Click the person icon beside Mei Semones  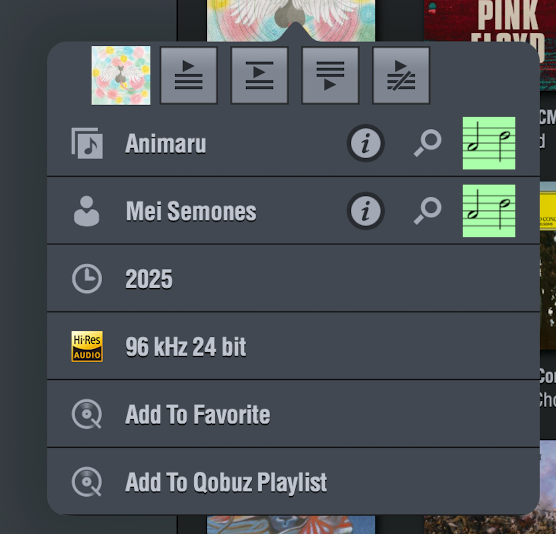87,211
